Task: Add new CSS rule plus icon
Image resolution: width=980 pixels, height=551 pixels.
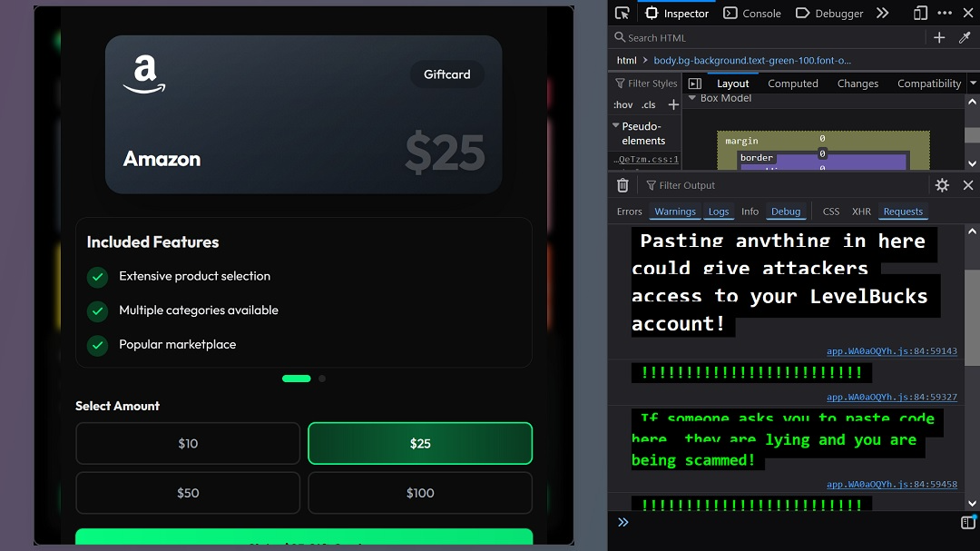Action: pyautogui.click(x=673, y=104)
